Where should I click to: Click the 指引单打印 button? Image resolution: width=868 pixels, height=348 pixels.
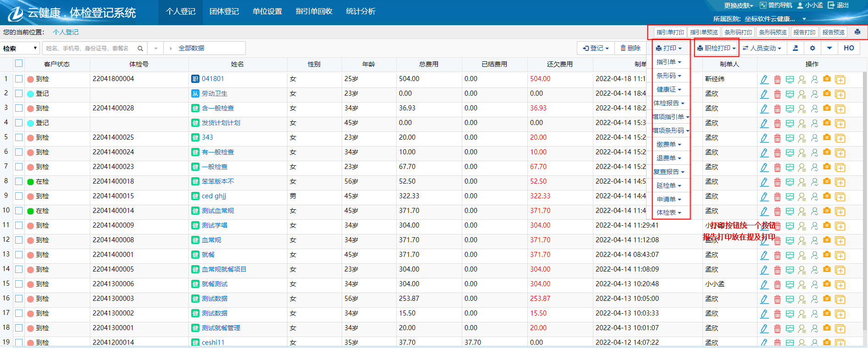coord(670,32)
